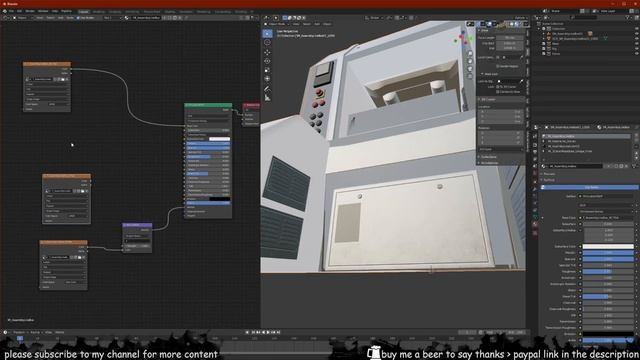Image resolution: width=640 pixels, height=360 pixels.
Task: Toggle Lock Camera to View checkbox
Action: 498,92
